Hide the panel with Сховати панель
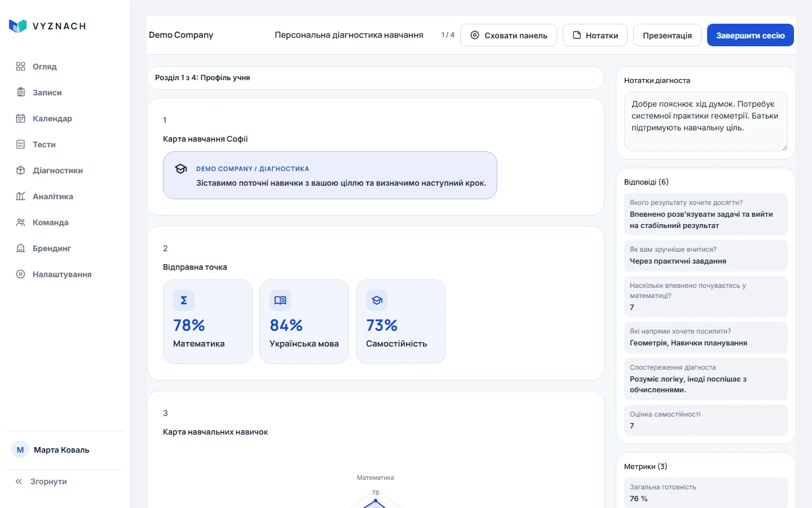 509,35
